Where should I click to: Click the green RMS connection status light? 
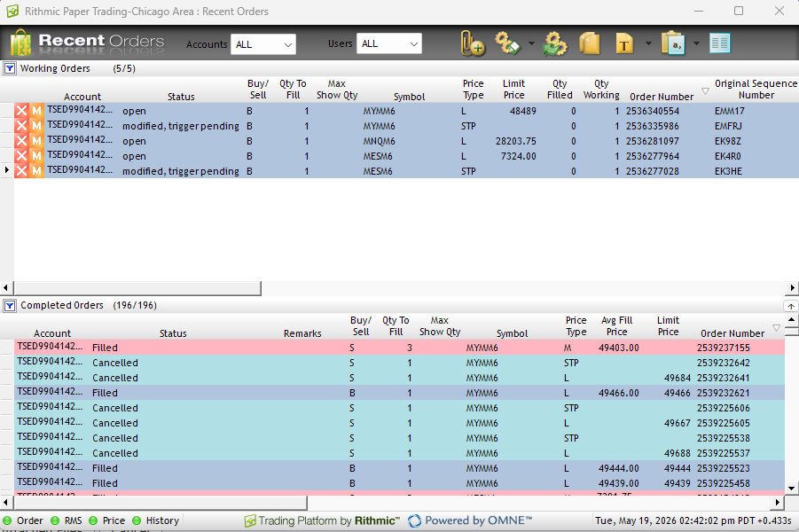pyautogui.click(x=55, y=520)
